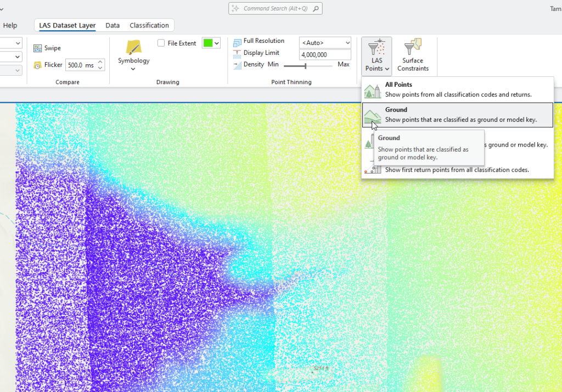Open the Surface Constraints tool
Screen dimensions: 562x392
413,55
